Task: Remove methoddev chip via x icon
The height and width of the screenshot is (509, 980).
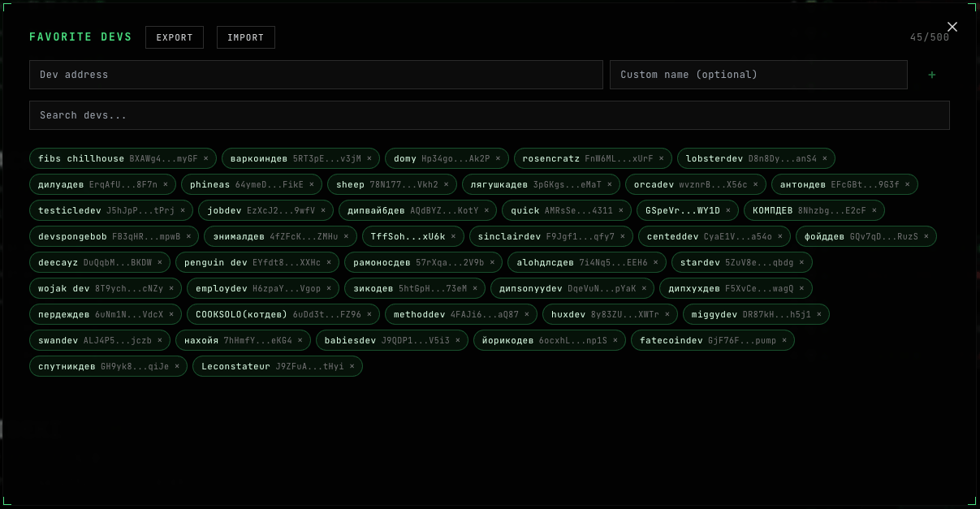Action: (x=527, y=314)
